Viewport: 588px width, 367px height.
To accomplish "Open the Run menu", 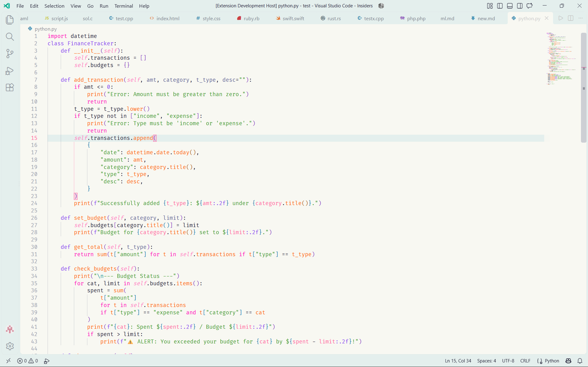I will [x=104, y=6].
